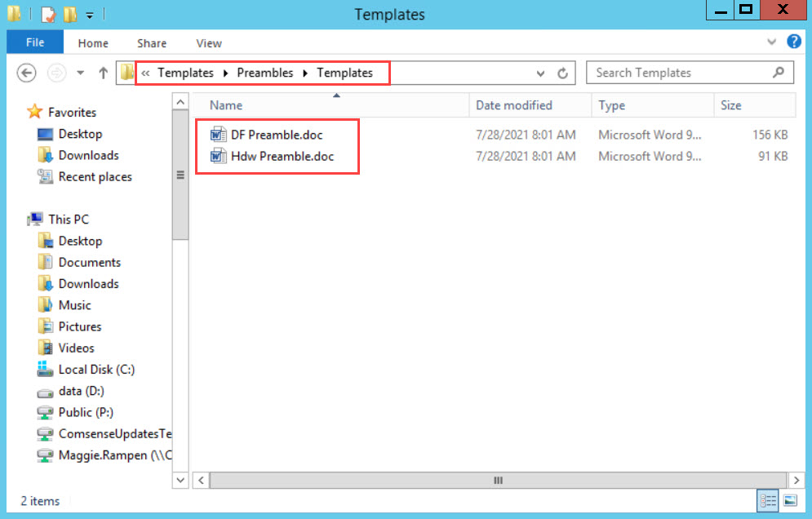Sort files by the Size column
Screen dimensions: 812x519
tap(755, 105)
